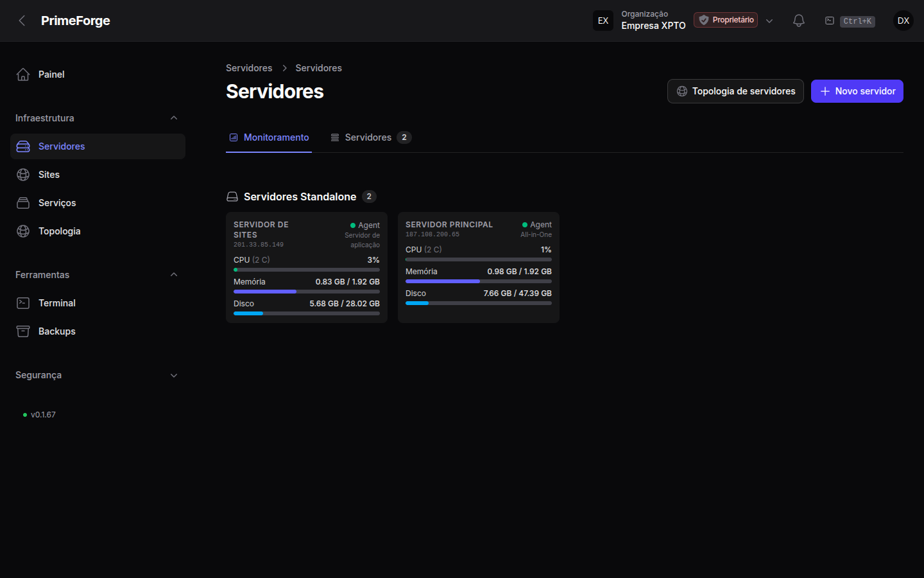This screenshot has width=924, height=578.
Task: Click the Topologia sidebar globe icon
Action: click(23, 231)
